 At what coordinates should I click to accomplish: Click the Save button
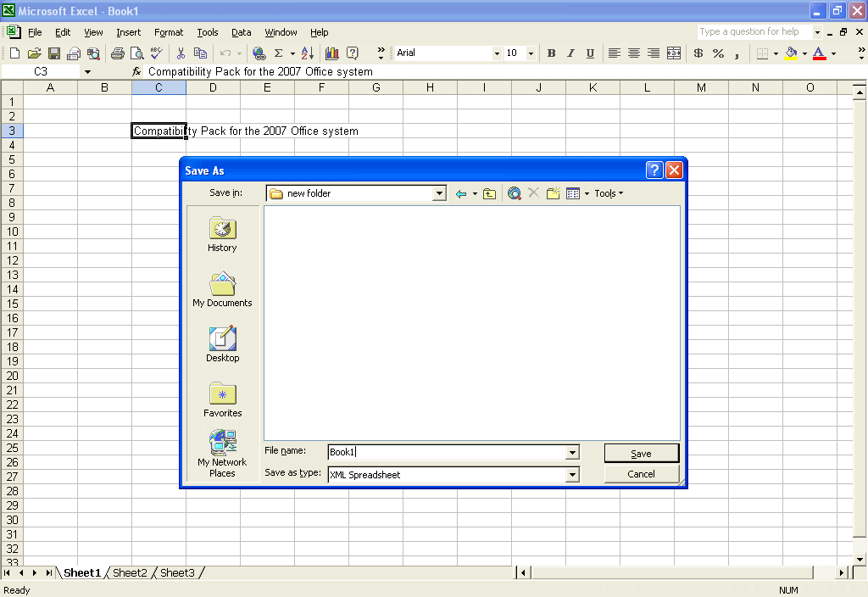click(641, 452)
